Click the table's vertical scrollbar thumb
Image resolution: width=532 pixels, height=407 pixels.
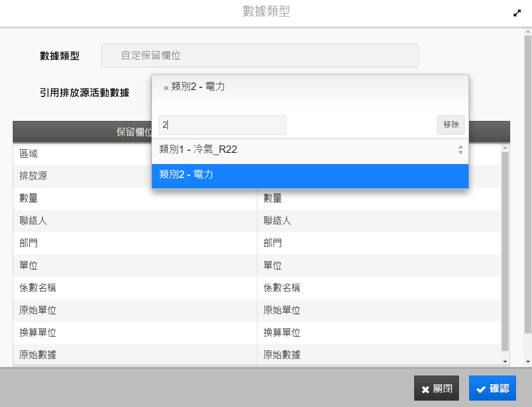pyautogui.click(x=505, y=251)
